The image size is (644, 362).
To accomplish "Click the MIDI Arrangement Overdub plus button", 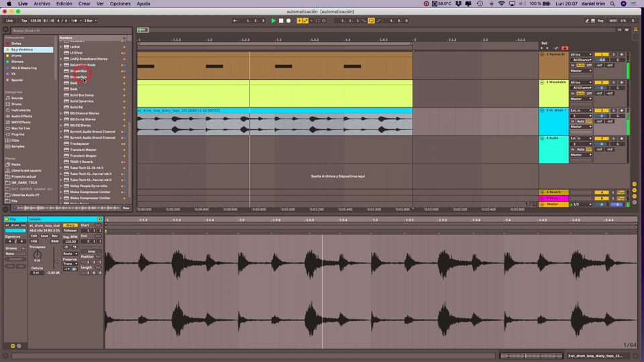I will tap(299, 21).
